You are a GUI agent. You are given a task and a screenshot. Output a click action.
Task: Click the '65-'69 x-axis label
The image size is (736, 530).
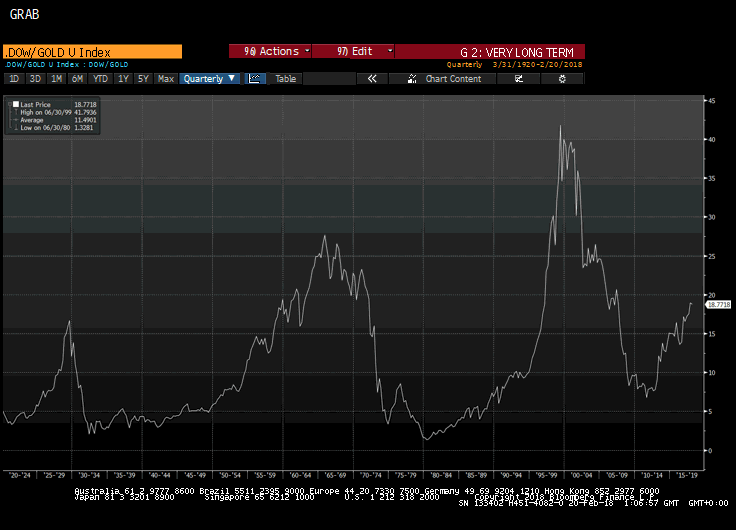point(335,475)
